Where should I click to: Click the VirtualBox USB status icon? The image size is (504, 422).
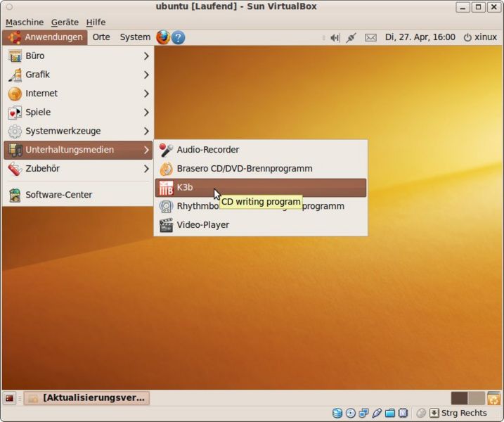tap(377, 413)
